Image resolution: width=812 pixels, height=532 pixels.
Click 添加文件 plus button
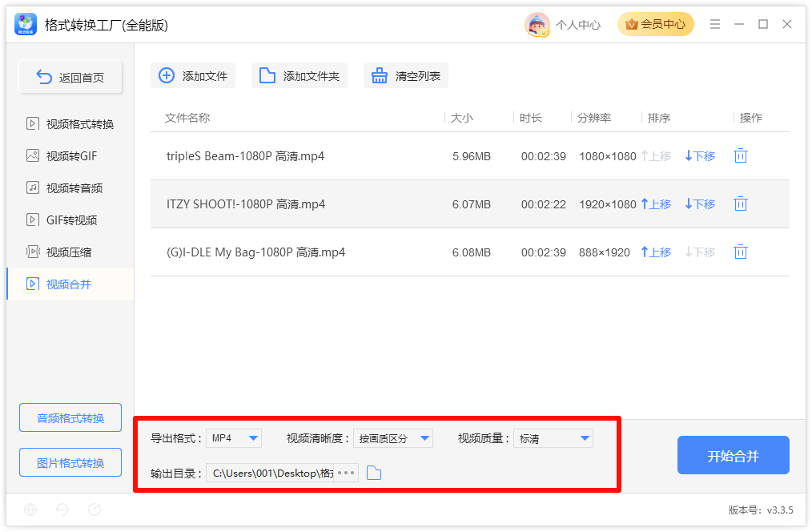coord(193,75)
